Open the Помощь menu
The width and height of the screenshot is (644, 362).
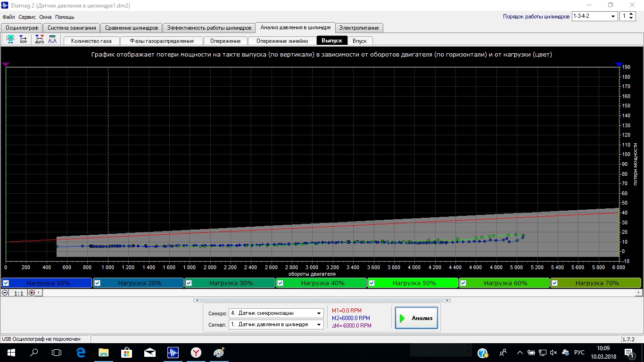pos(65,17)
